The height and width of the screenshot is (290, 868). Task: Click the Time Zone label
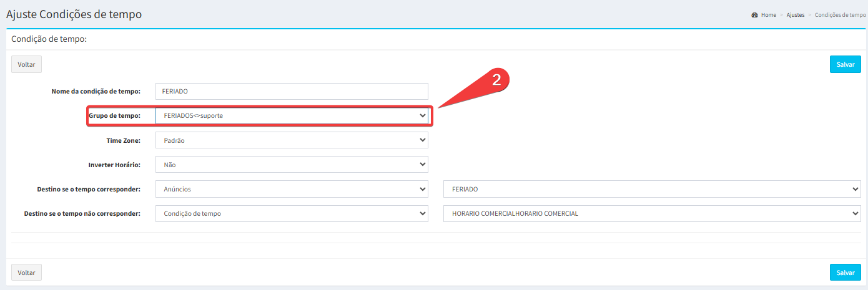pos(123,141)
